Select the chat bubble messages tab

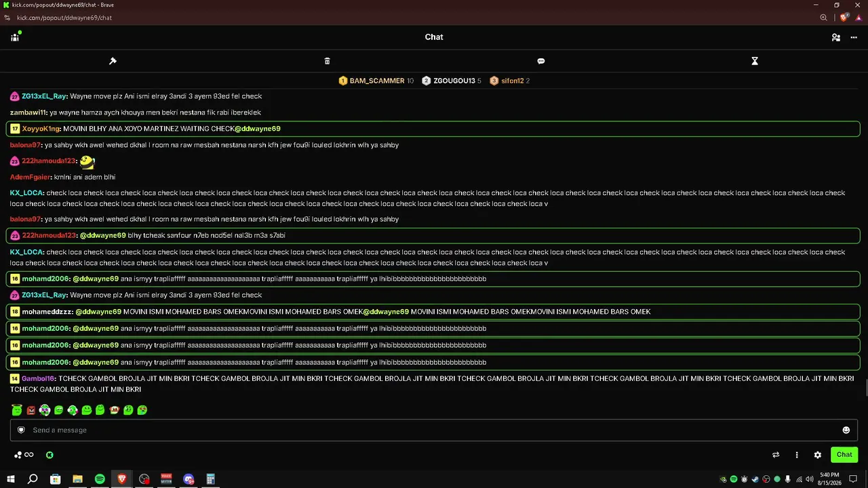(x=540, y=61)
